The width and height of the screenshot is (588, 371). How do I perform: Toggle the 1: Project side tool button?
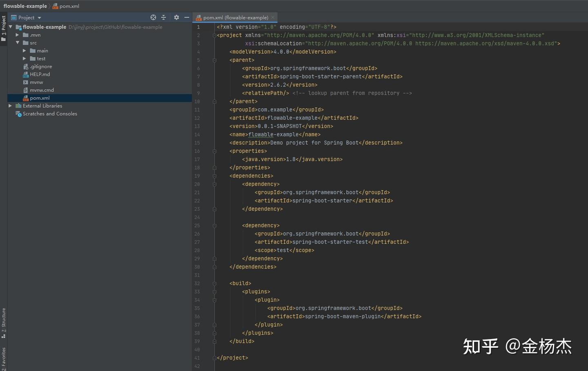[4, 29]
